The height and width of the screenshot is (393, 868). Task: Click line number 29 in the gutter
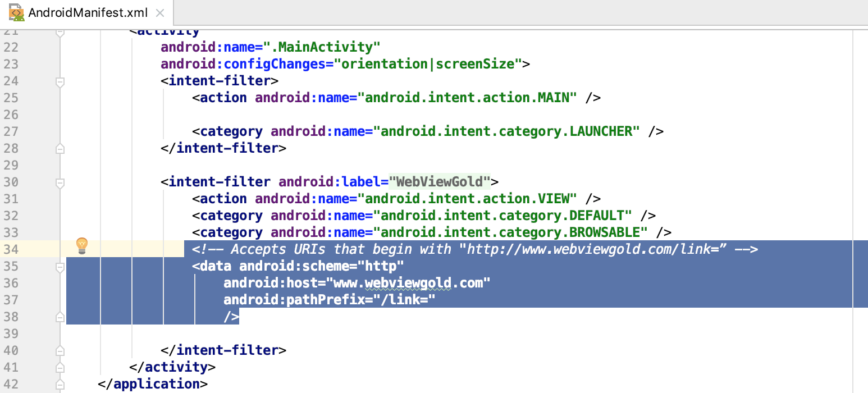(11, 164)
